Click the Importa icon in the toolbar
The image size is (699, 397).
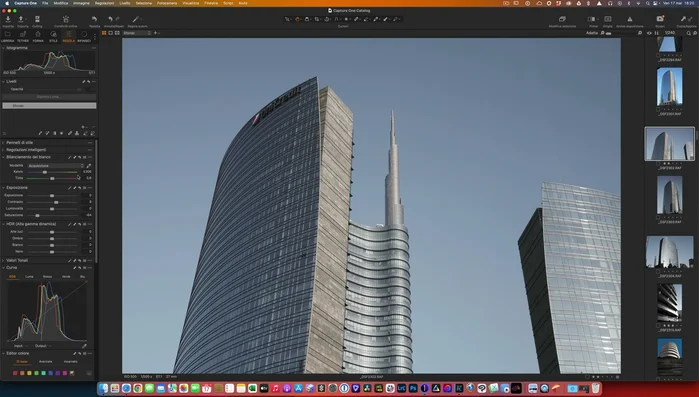pyautogui.click(x=8, y=19)
